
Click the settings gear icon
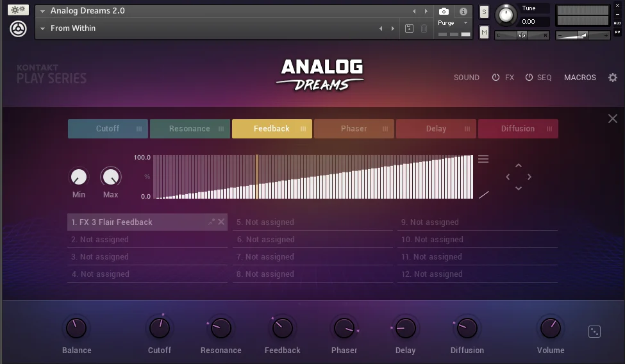613,78
